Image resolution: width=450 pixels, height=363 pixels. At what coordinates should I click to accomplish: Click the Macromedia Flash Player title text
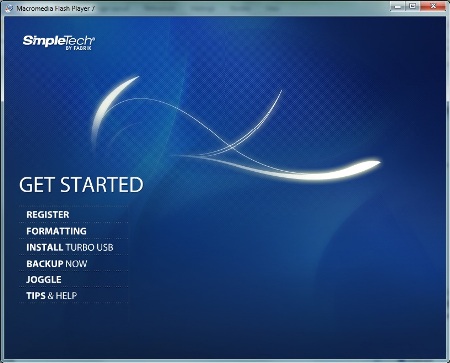(56, 8)
